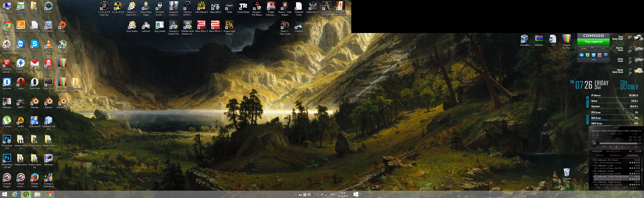Screen dimensions: 644x198
Task: Toggle the AIMP equalizer EQ button
Action: pyautogui.click(x=636, y=147)
